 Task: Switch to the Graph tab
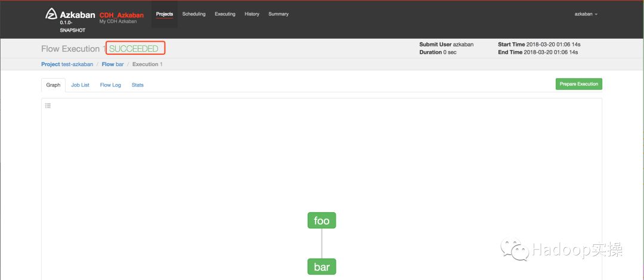pyautogui.click(x=54, y=85)
